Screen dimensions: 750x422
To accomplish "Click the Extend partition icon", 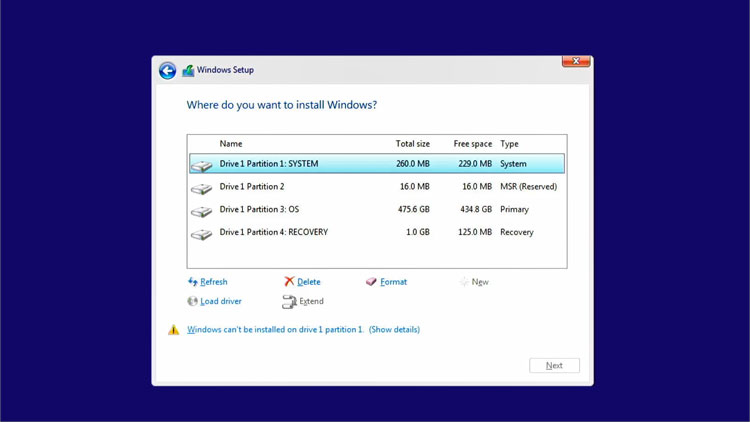I will (289, 301).
